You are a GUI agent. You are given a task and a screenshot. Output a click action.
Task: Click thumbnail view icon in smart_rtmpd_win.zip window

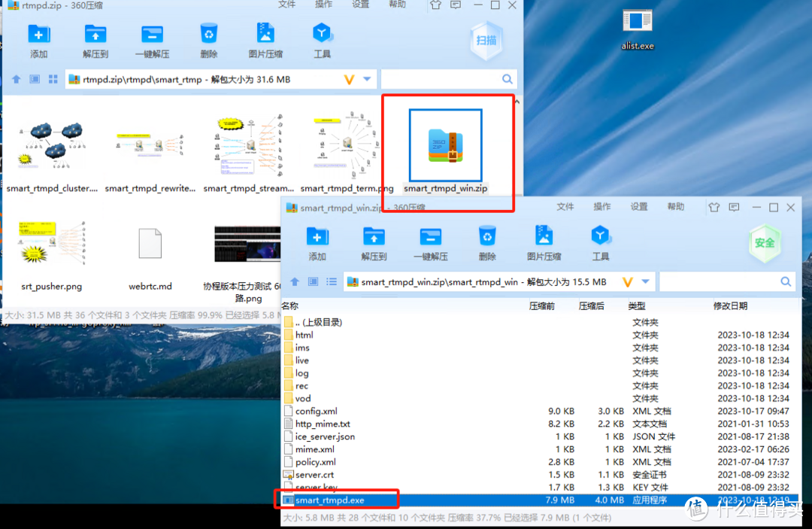tap(314, 281)
